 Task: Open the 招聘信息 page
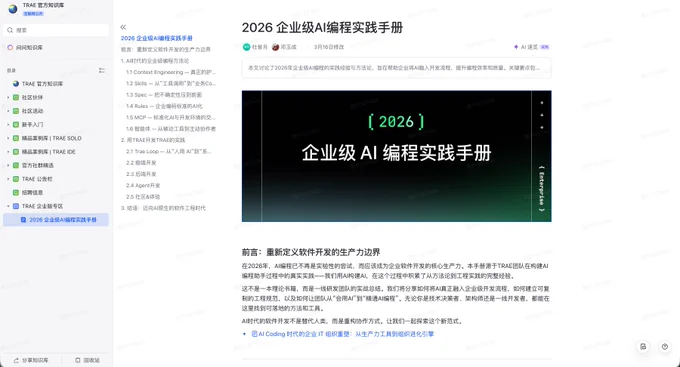pos(33,193)
